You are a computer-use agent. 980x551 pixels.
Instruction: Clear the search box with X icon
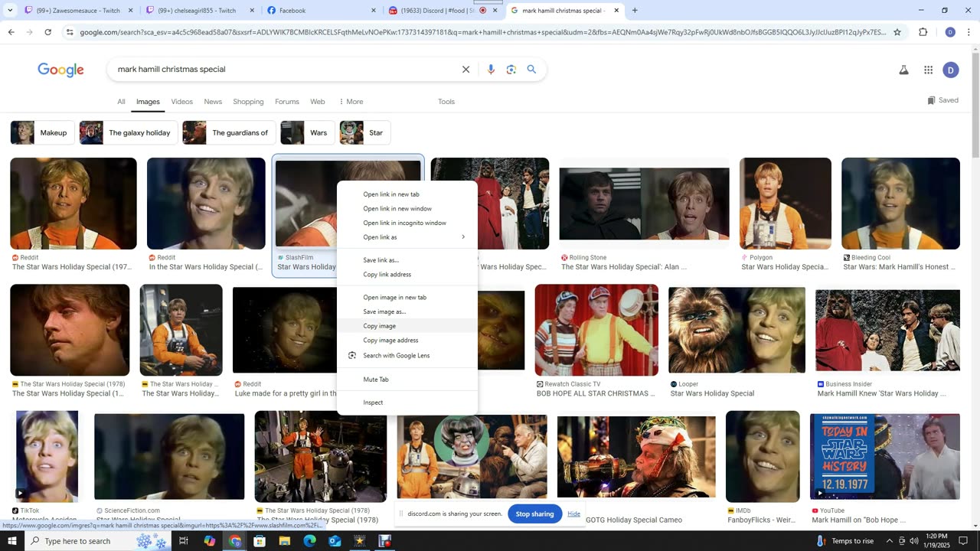465,70
